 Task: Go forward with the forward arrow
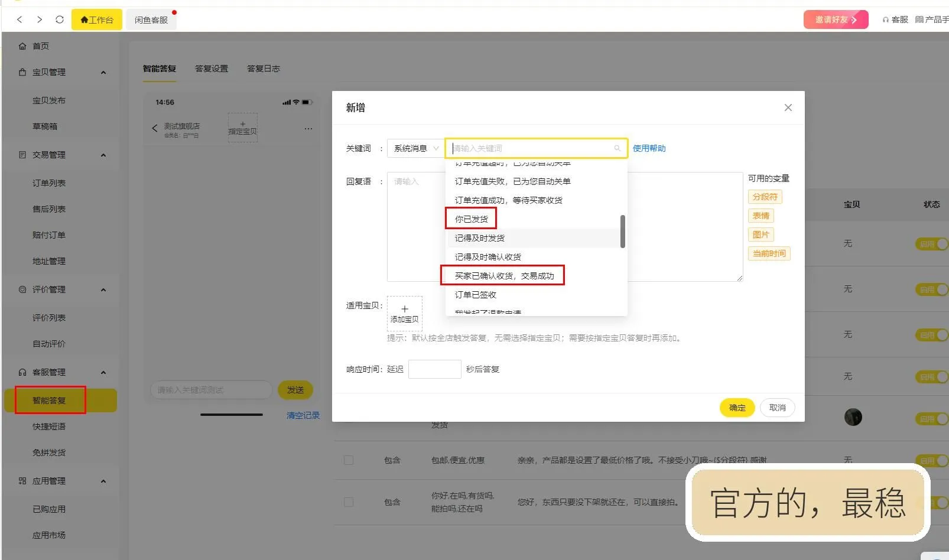pos(40,19)
